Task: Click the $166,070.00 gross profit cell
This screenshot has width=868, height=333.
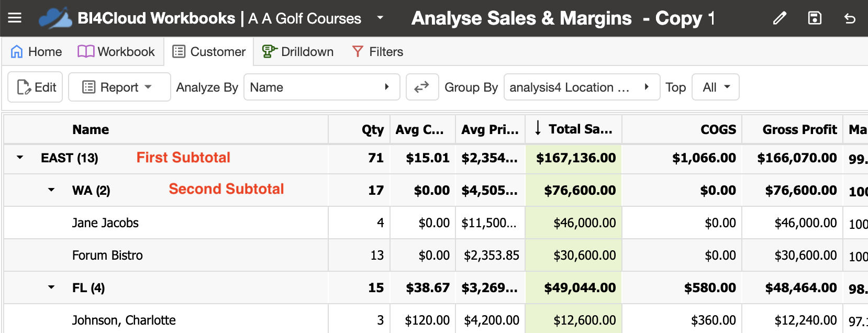Action: point(793,158)
